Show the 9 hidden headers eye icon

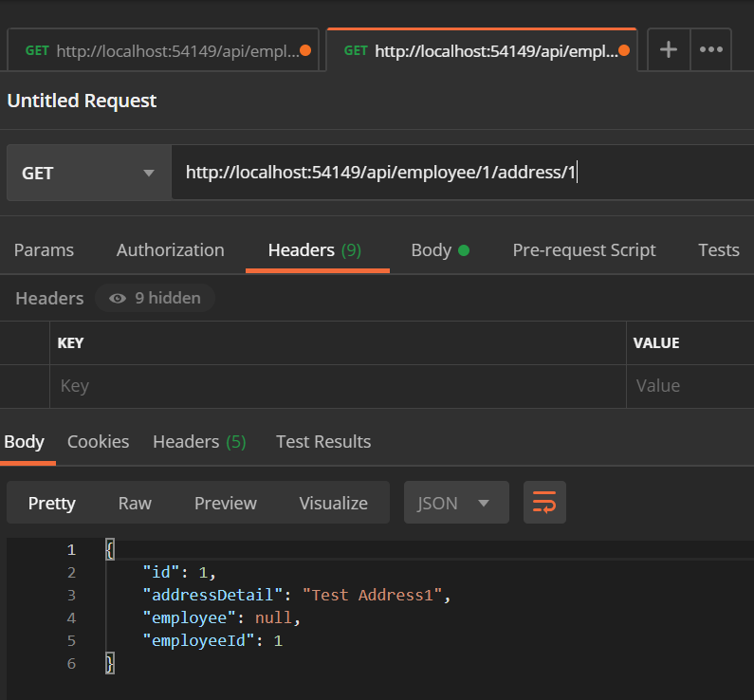coord(118,299)
